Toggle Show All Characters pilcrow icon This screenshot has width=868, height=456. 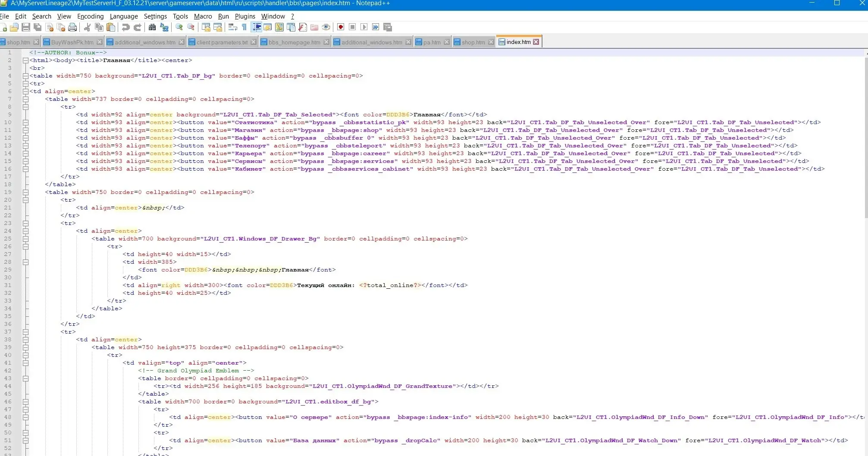coord(244,27)
